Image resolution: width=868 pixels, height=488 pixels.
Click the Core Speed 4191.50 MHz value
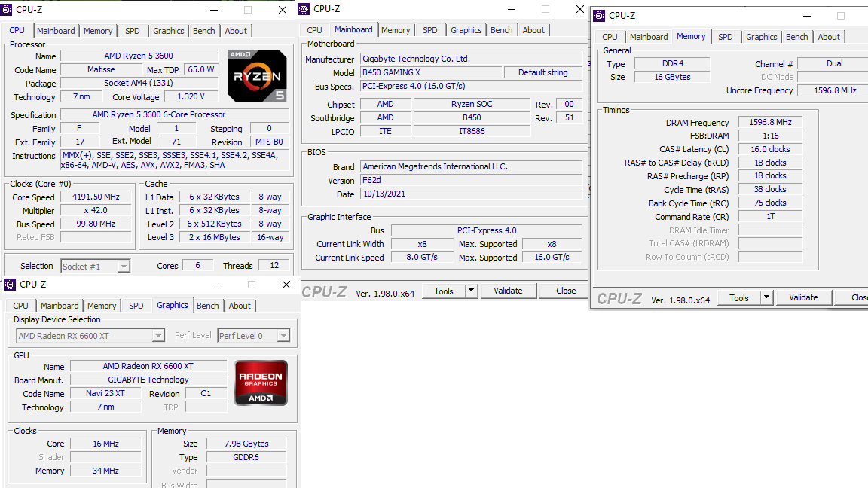[96, 197]
